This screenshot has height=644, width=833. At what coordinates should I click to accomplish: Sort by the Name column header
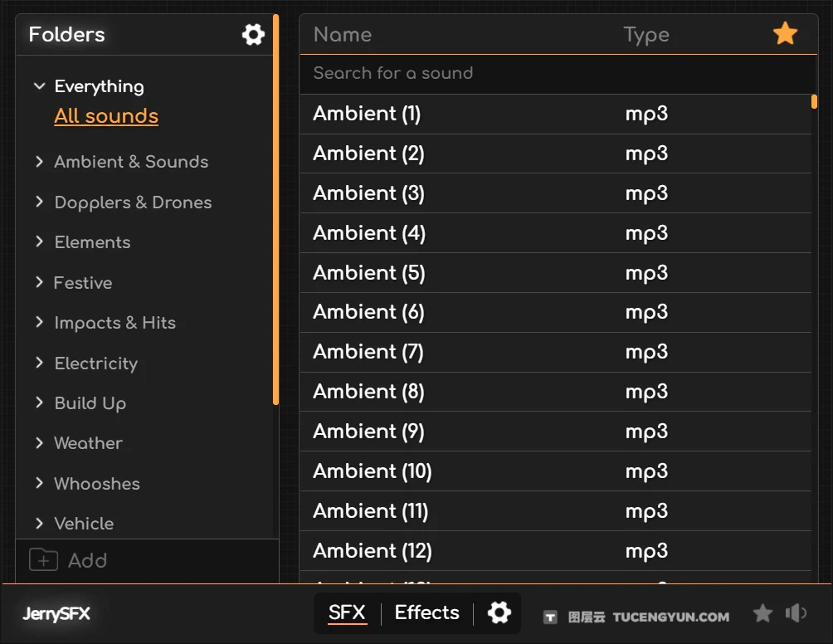click(x=343, y=35)
